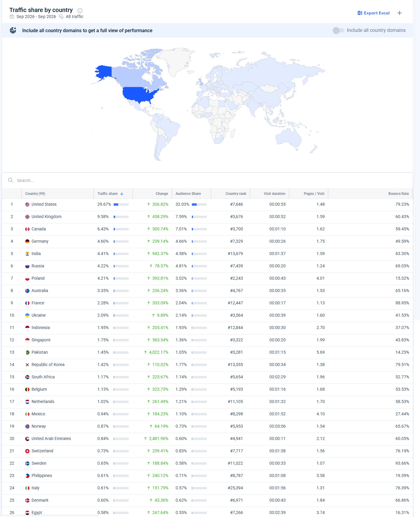The image size is (420, 517).
Task: Click Italy's #25,394 country rank
Action: pos(235,488)
